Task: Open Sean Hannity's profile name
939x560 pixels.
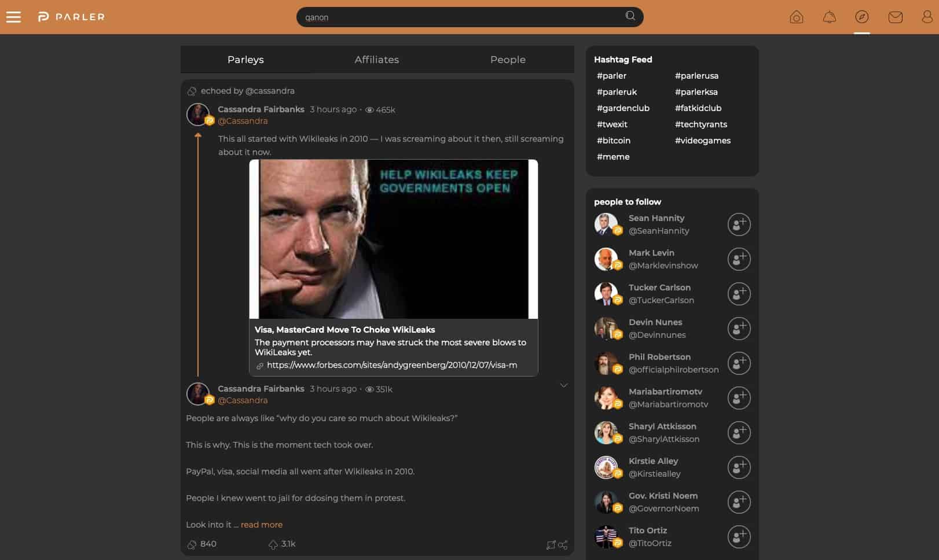Action: tap(656, 218)
